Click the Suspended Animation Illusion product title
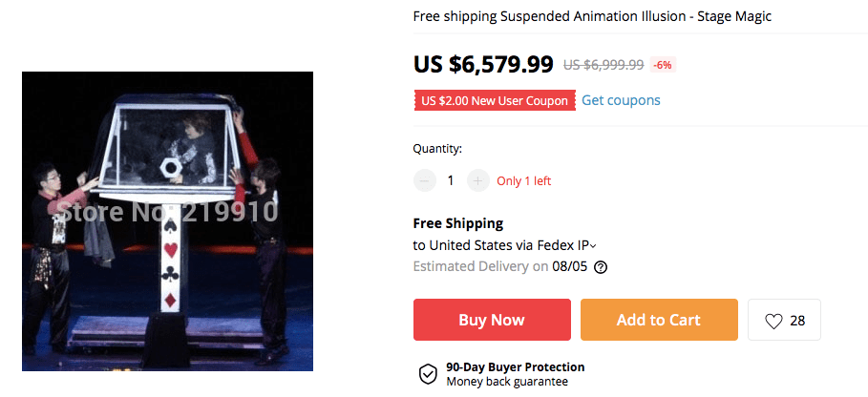The image size is (868, 397). (592, 15)
